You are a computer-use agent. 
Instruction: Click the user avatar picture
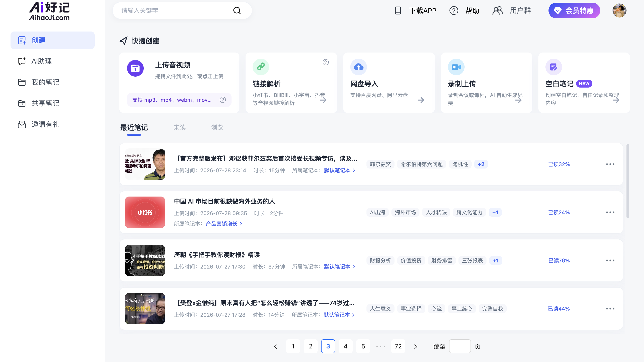pyautogui.click(x=619, y=11)
